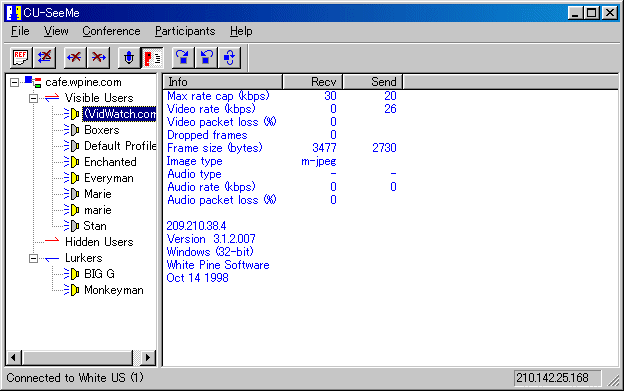Click the speaker icon beside Boxers

tap(72, 130)
